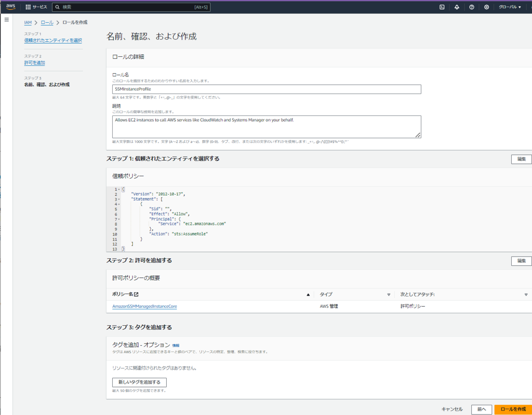Sort by タイプ column arrow
Screen dimensions: 532x415
click(389, 294)
